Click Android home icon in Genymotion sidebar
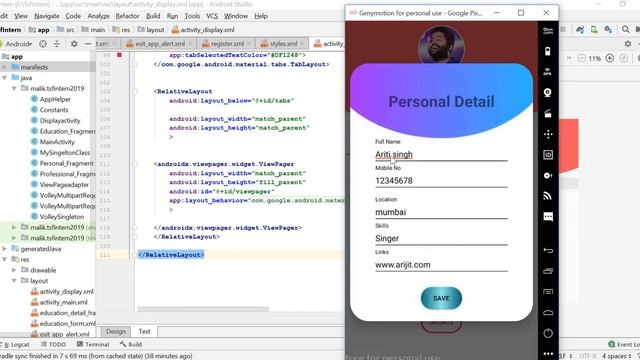Image resolution: width=640 pixels, height=360 pixels. point(548,313)
